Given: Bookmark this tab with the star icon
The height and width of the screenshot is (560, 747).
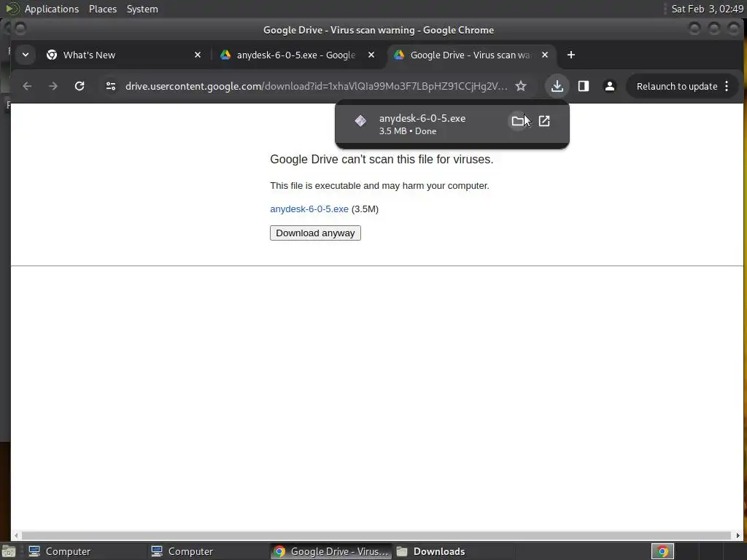Looking at the screenshot, I should point(521,86).
